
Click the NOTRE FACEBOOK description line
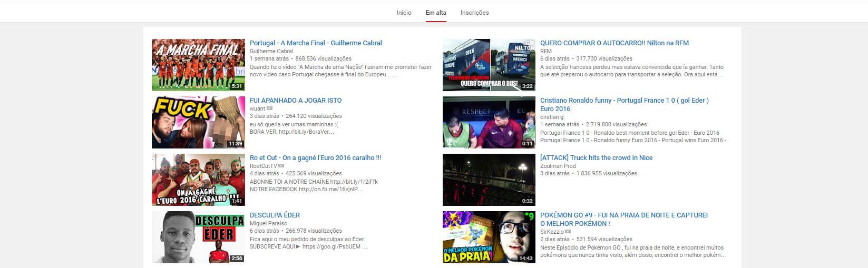point(307,190)
